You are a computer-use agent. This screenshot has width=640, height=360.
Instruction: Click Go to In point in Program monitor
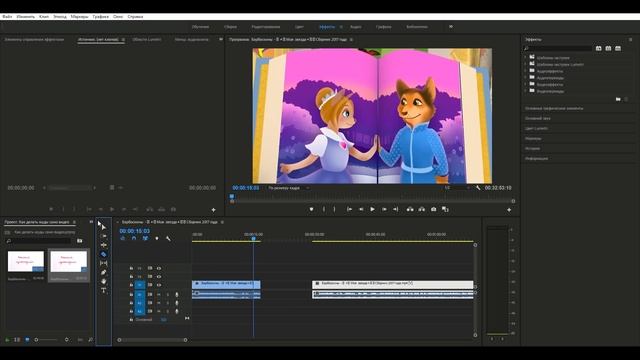[349, 209]
